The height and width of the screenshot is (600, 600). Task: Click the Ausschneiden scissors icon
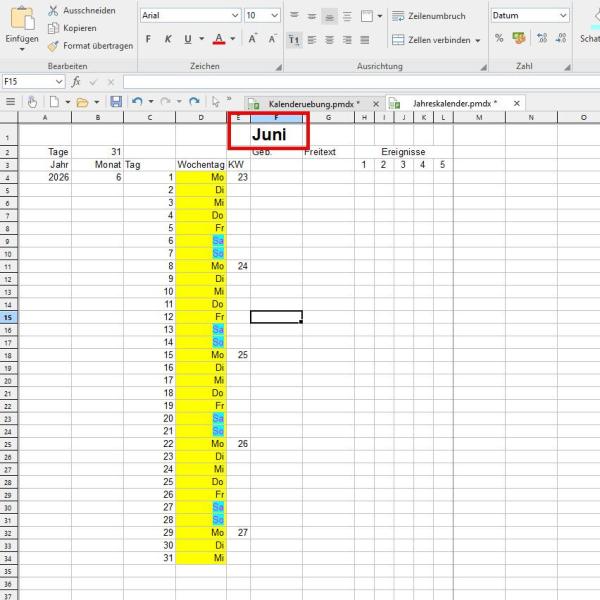tap(53, 10)
